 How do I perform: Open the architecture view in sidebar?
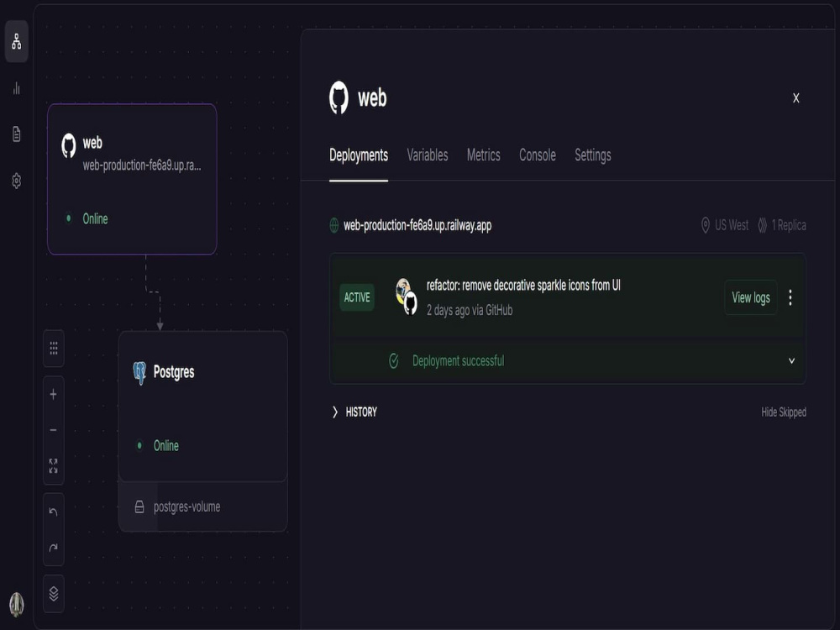click(x=17, y=41)
